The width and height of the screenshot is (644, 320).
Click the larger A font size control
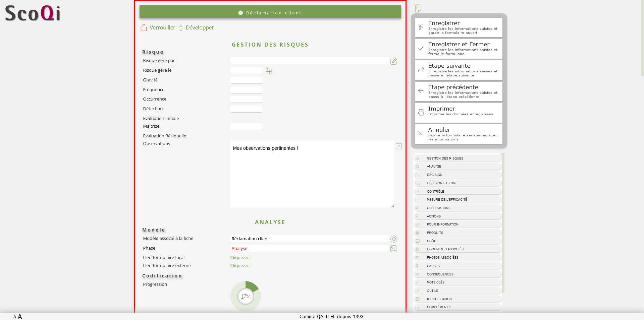(x=20, y=317)
